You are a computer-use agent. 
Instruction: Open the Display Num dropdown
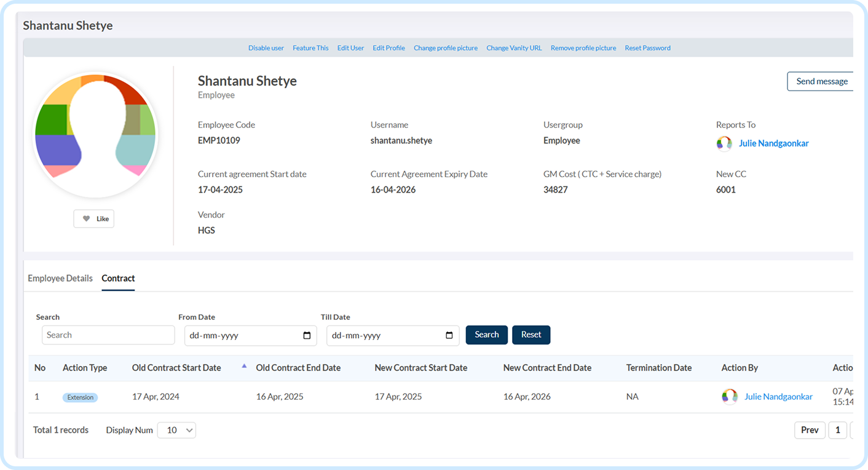176,430
